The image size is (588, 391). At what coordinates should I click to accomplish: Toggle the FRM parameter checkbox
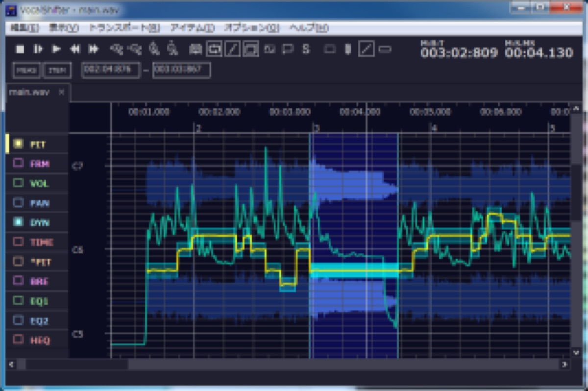(x=18, y=163)
